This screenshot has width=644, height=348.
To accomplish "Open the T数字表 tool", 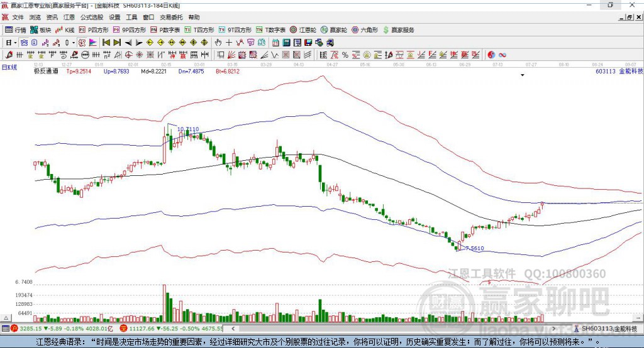I will pyautogui.click(x=270, y=30).
